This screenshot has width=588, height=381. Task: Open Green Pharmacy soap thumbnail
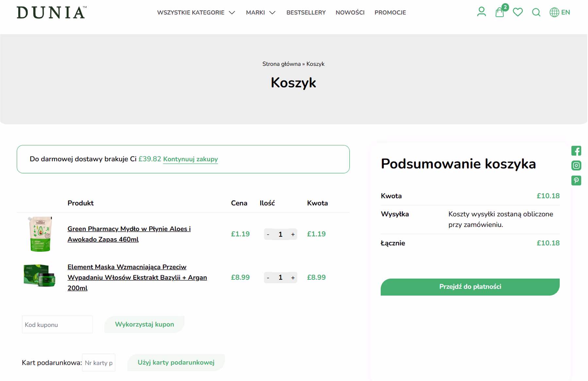pos(40,234)
